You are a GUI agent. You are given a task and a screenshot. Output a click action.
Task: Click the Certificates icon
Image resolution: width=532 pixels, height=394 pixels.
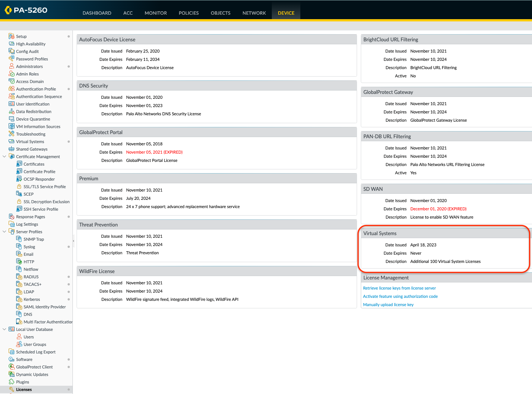(x=19, y=164)
